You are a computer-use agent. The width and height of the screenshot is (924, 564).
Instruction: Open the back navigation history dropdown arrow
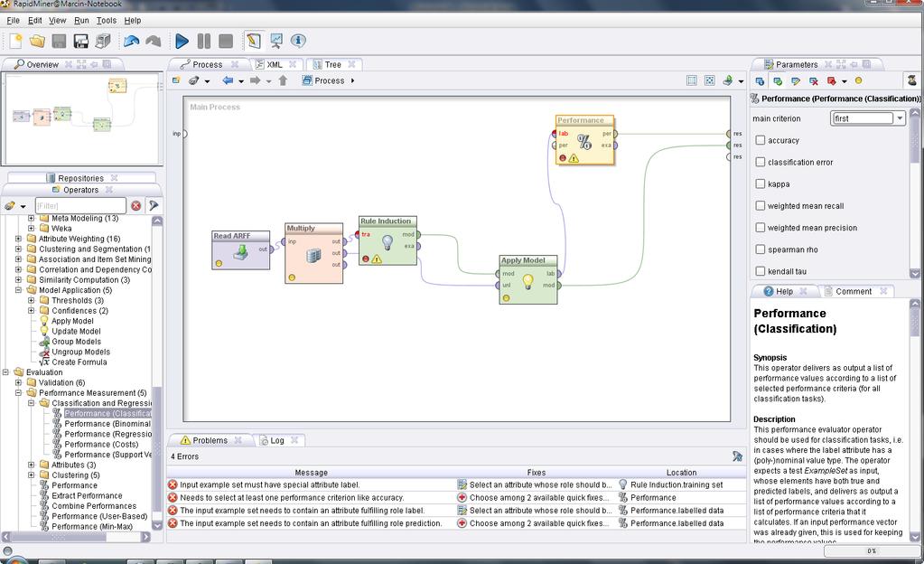click(241, 81)
